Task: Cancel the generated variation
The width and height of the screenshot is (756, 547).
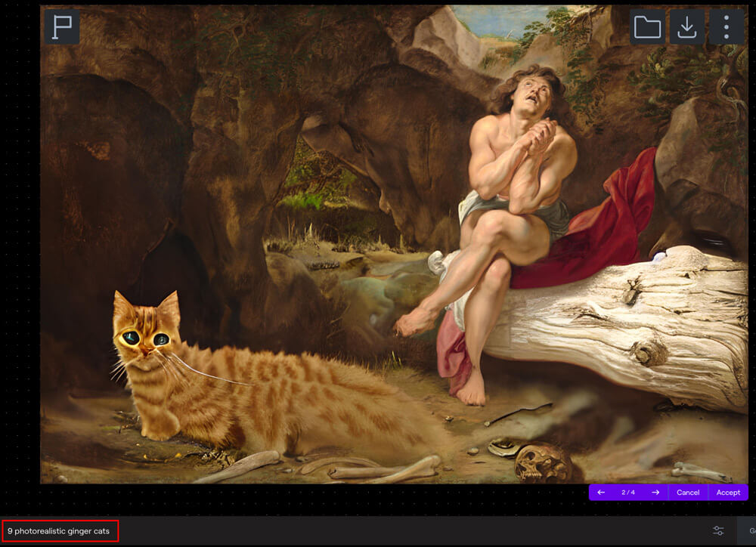Action: pyautogui.click(x=688, y=492)
